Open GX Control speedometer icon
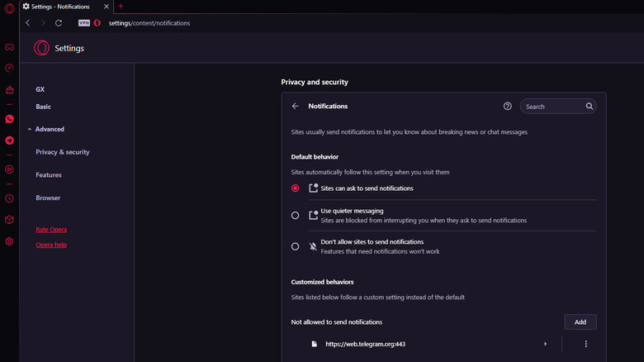The image size is (644, 362). click(9, 69)
